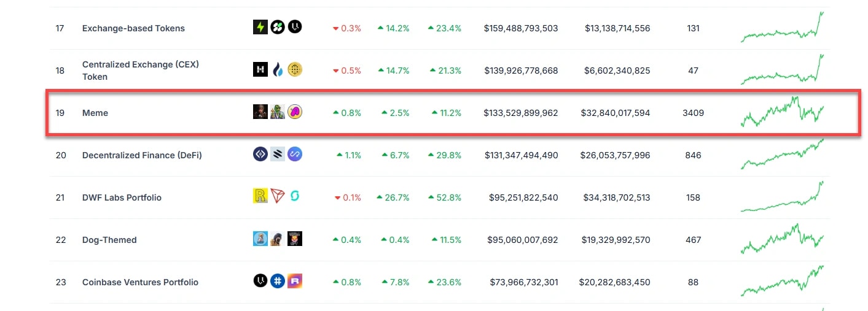
Task: Click the first icon in Dog-Themed row
Action: (260, 239)
